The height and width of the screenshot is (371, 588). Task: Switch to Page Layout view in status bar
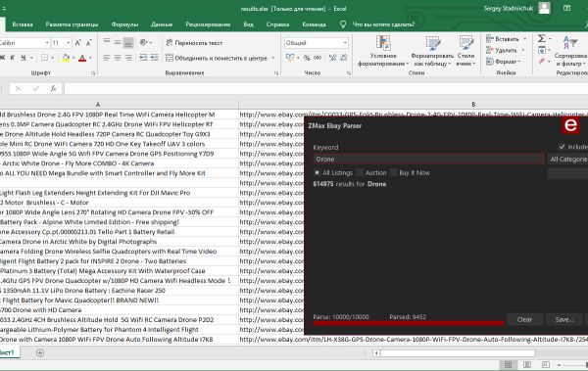pos(527,364)
